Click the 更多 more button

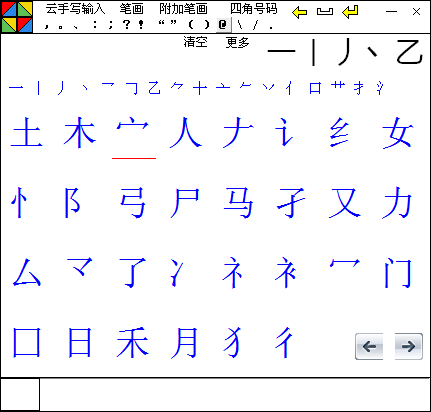coord(237,42)
